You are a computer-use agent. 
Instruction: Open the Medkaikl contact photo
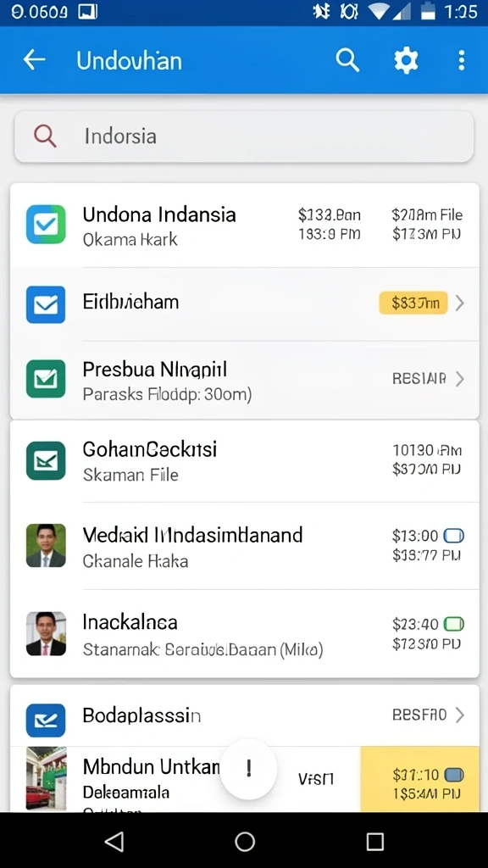[46, 545]
